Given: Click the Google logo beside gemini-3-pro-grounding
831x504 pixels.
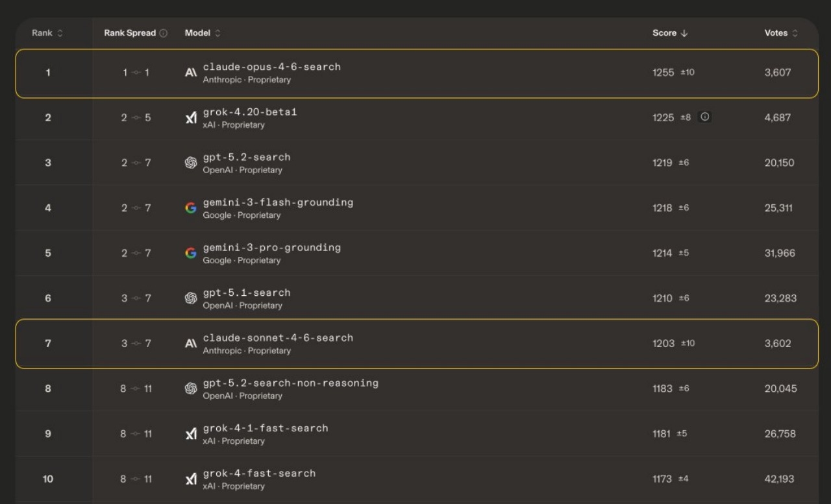Looking at the screenshot, I should [191, 253].
